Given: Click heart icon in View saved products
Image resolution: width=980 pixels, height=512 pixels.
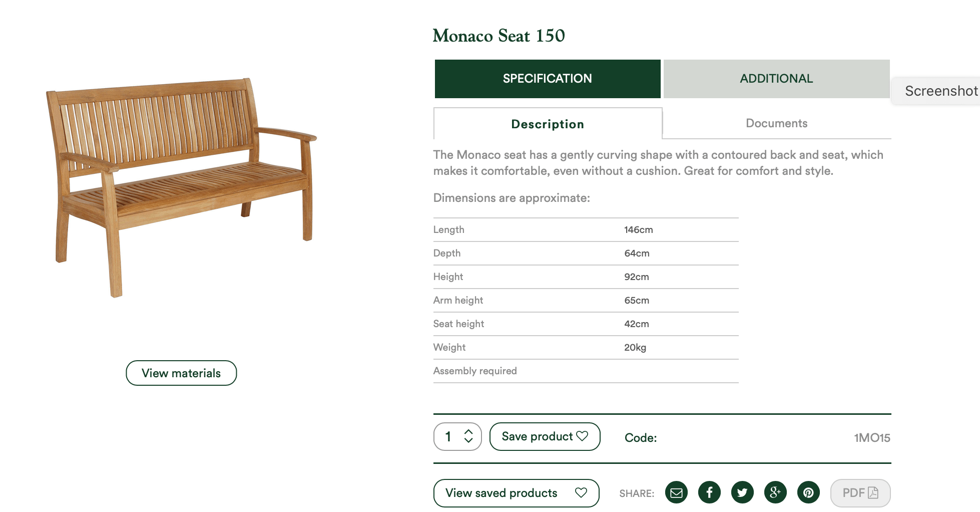Looking at the screenshot, I should coord(581,493).
